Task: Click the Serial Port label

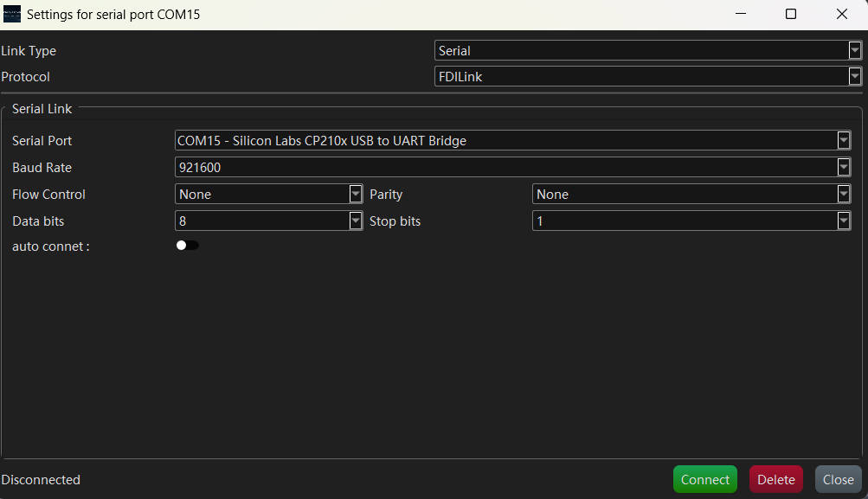Action: [42, 140]
